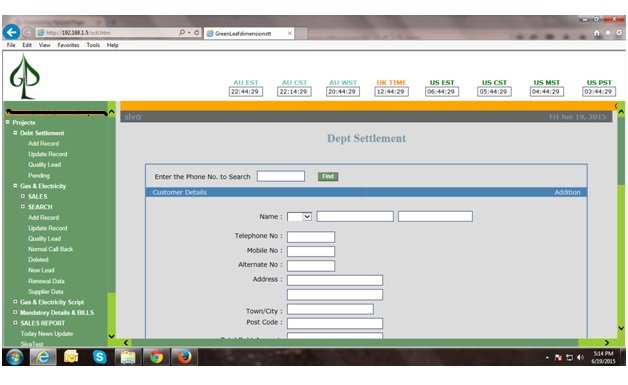The image size is (628, 385).
Task: Click the sidebar scroll down arrow
Action: click(x=111, y=336)
